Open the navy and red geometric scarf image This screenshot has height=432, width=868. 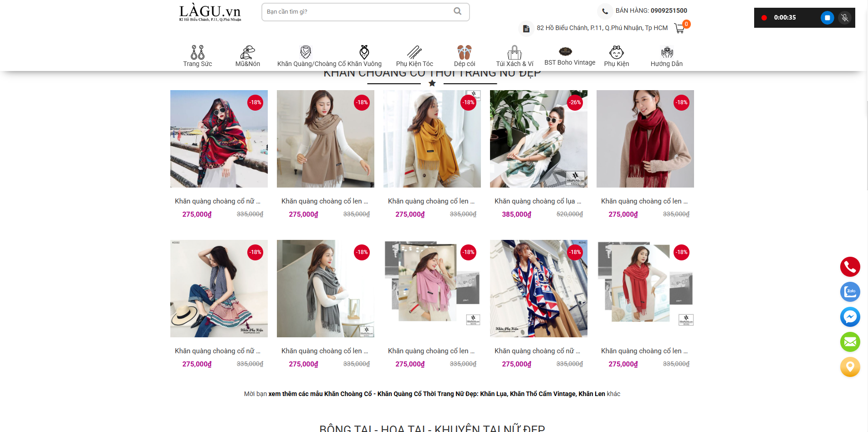click(x=539, y=289)
